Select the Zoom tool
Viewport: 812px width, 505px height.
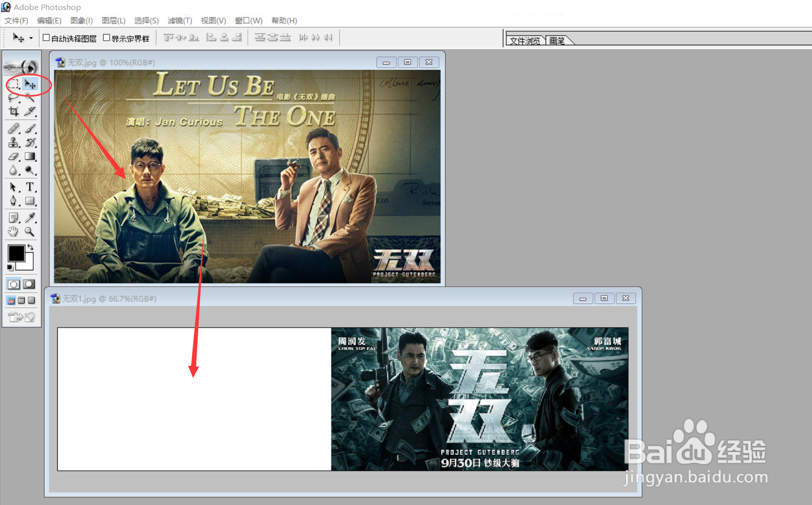point(30,232)
